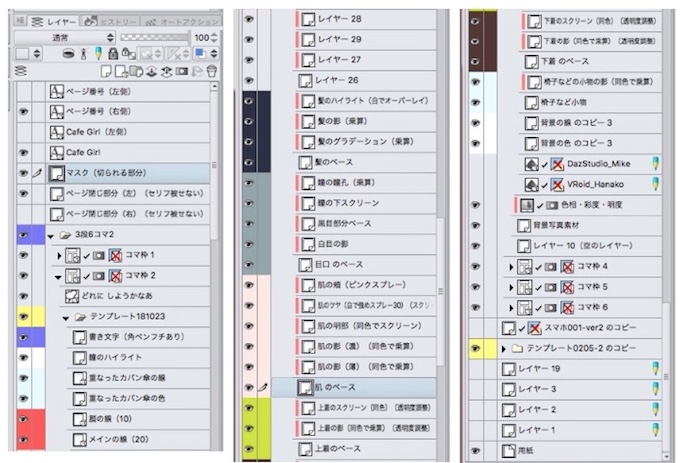The height and width of the screenshot is (463, 694).
Task: Toggle the draft layer pencil icon in the toolbar
Action: 98,54
